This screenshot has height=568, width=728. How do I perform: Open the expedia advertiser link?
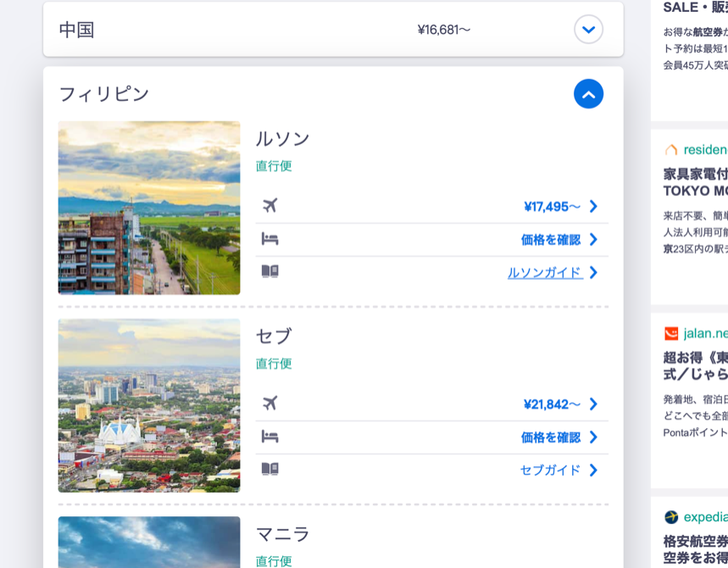pos(706,517)
